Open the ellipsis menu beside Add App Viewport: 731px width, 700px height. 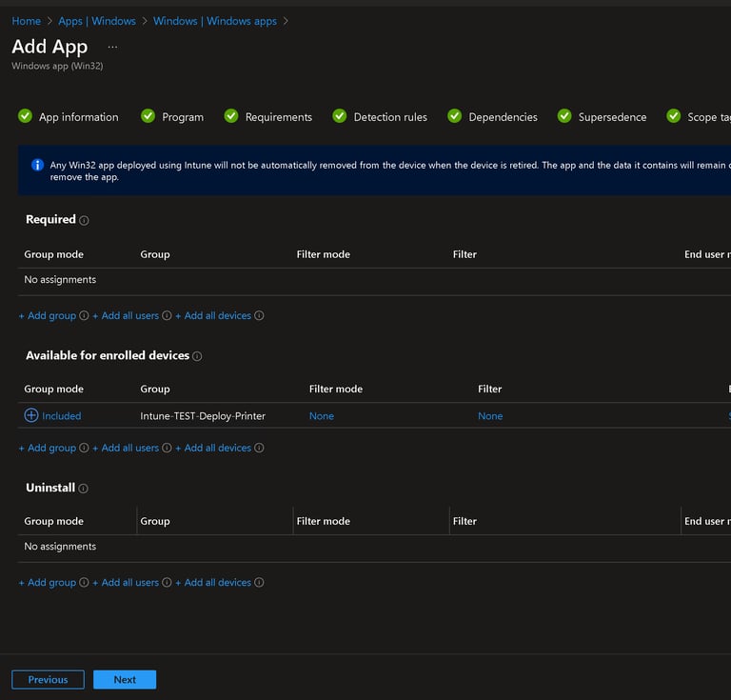click(x=113, y=47)
